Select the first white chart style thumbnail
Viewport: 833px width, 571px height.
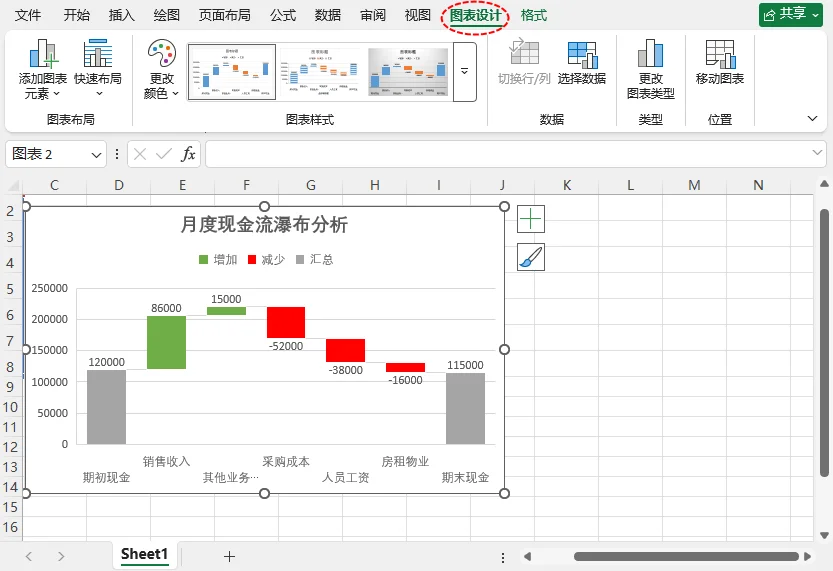point(232,72)
